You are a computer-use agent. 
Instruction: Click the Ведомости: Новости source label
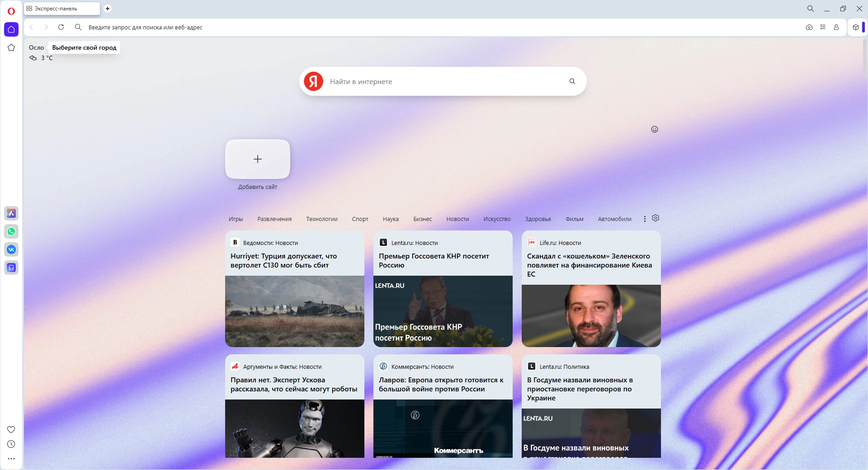(x=270, y=243)
